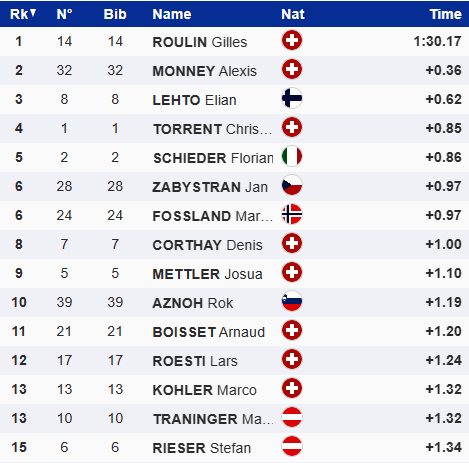Open athlete CORTHAY Denis
Image resolution: width=469 pixels, height=463 pixels.
click(x=207, y=245)
